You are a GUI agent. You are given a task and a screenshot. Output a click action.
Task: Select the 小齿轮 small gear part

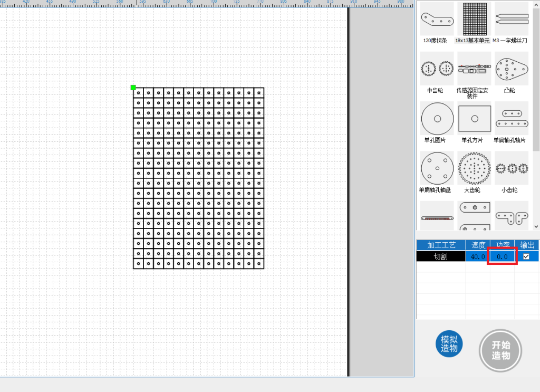click(511, 169)
